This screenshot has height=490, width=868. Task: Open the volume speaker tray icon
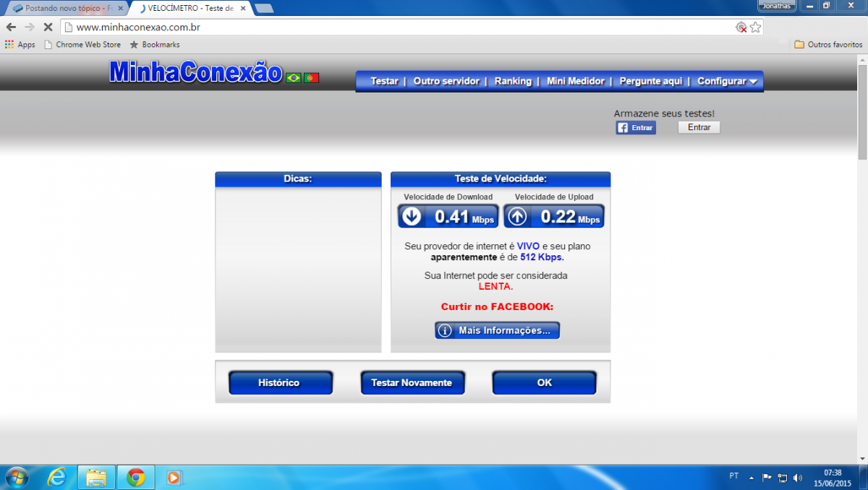pyautogui.click(x=797, y=478)
